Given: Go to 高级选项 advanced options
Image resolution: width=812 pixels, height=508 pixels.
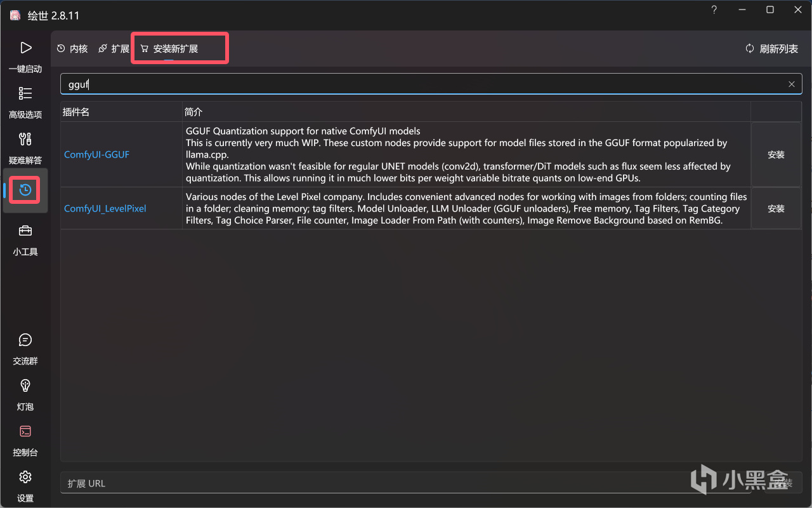Looking at the screenshot, I should pyautogui.click(x=25, y=102).
